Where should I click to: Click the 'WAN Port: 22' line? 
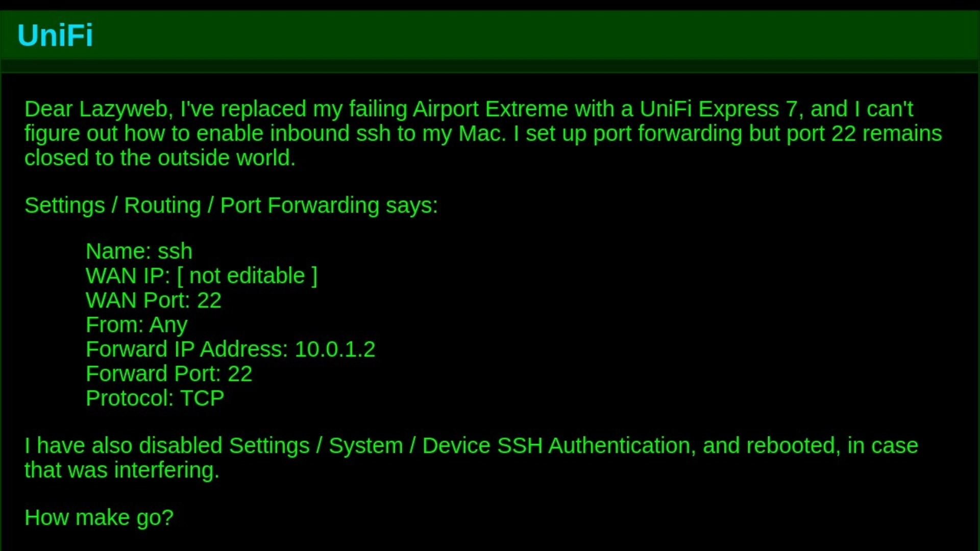(153, 300)
